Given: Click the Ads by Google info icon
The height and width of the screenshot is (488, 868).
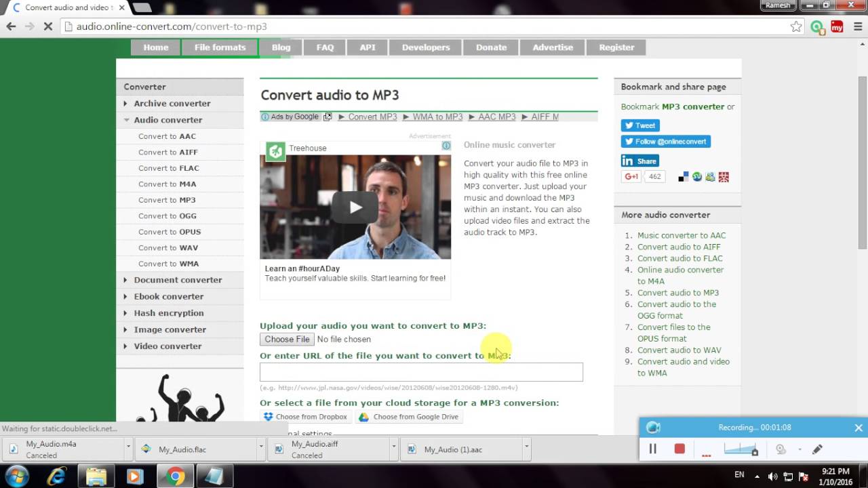Looking at the screenshot, I should click(x=265, y=117).
